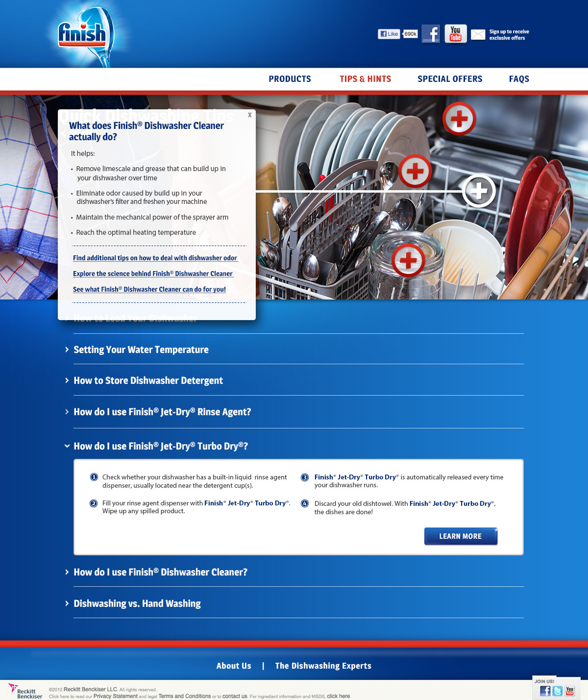Click text 'Reach the optimal heating temperature'

pos(136,232)
